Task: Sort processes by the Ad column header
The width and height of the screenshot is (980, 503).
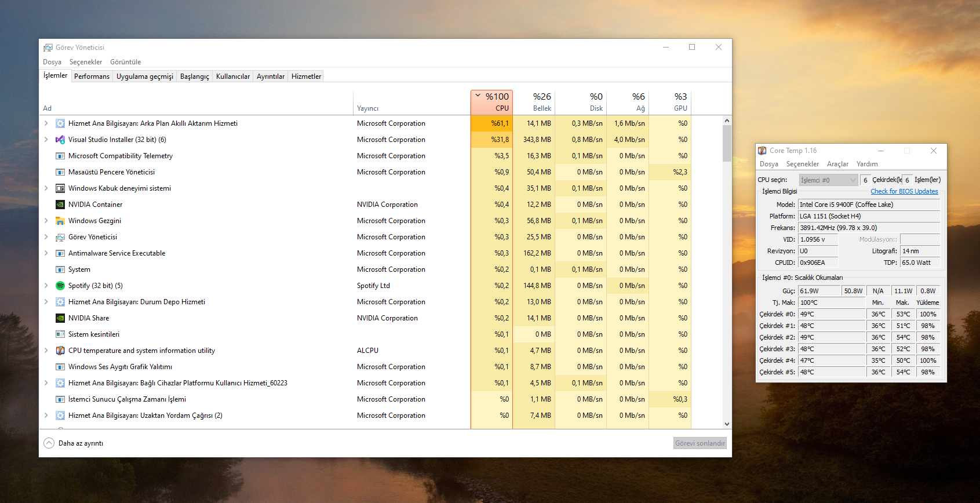Action: [196, 102]
